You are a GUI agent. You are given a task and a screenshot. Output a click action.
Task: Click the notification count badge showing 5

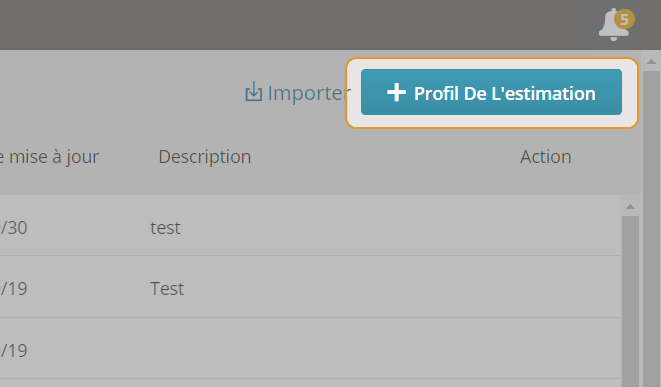click(624, 19)
